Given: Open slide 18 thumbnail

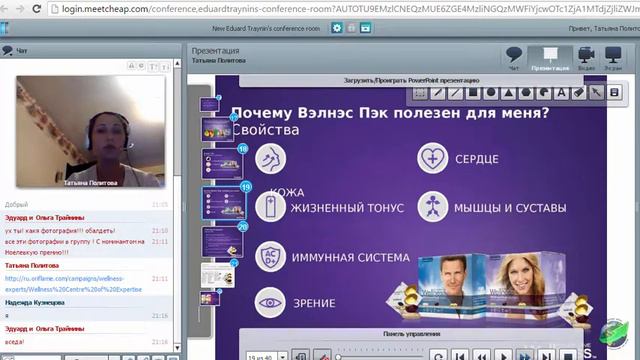Looking at the screenshot, I should 222,163.
